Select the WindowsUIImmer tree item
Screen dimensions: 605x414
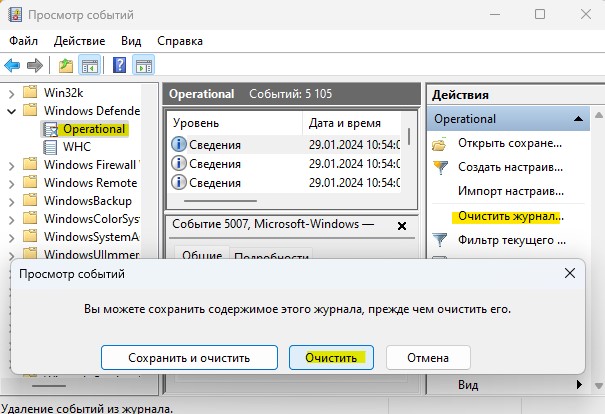click(x=92, y=254)
